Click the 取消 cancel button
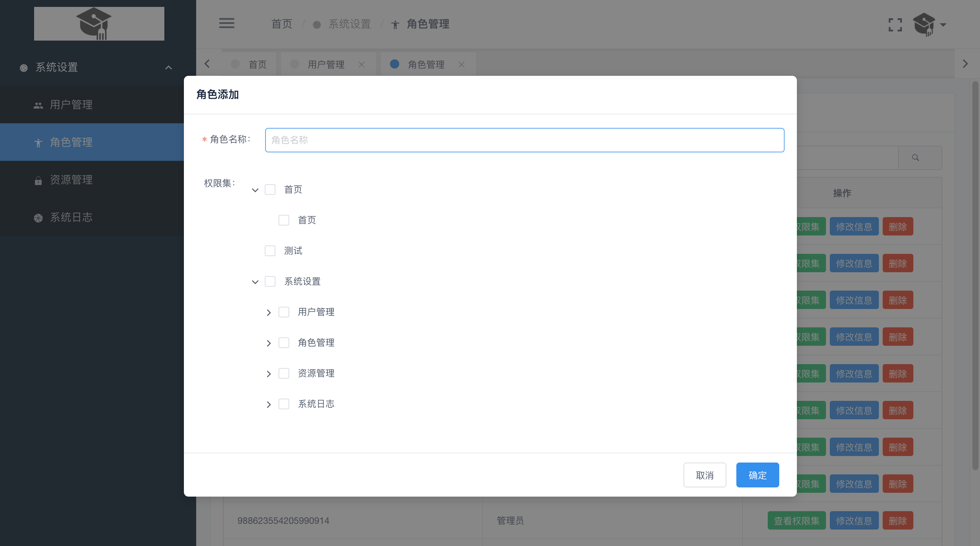 point(705,475)
